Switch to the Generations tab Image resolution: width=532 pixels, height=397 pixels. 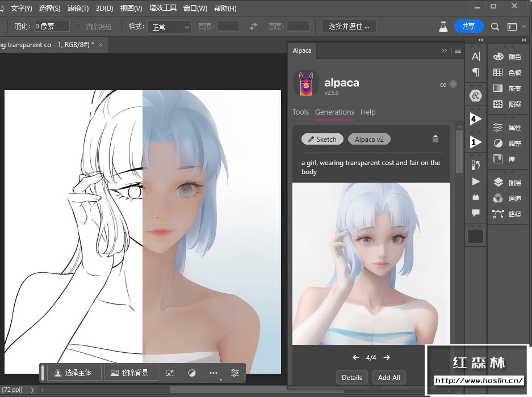pyautogui.click(x=334, y=112)
